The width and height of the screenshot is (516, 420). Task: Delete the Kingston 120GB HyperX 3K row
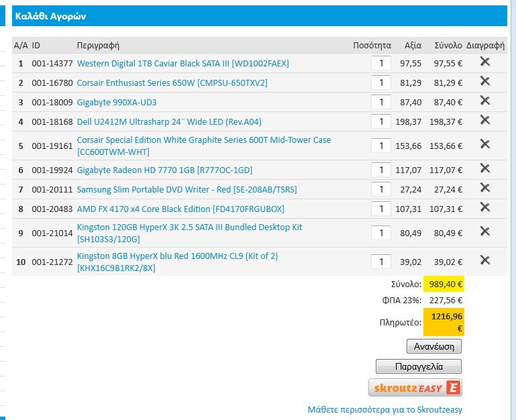click(485, 231)
